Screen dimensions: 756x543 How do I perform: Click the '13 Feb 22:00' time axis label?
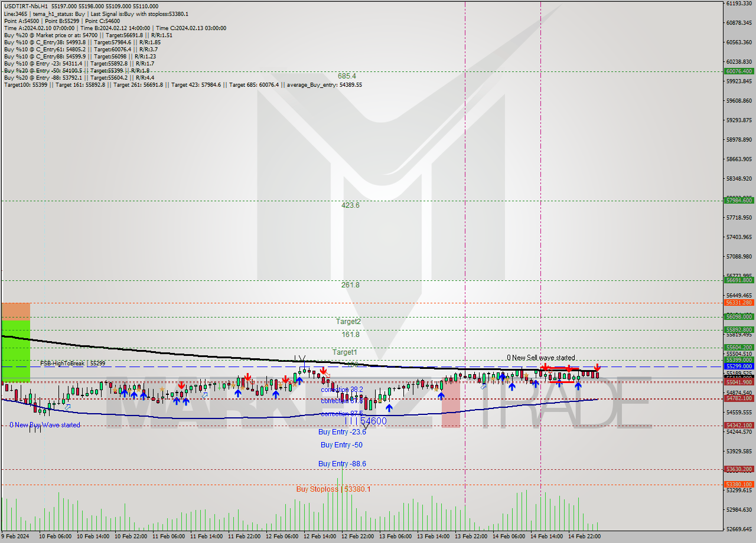point(471,537)
